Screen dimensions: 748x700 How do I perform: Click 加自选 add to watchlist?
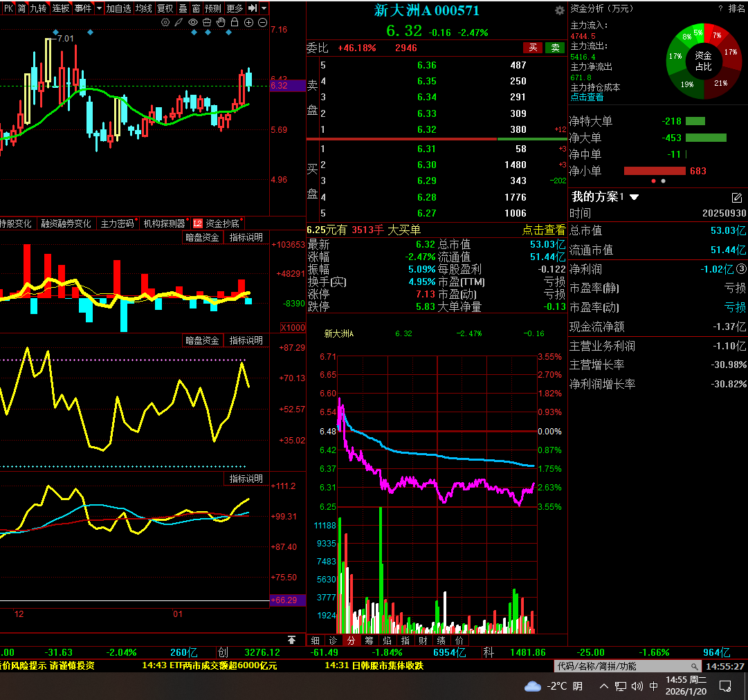118,8
